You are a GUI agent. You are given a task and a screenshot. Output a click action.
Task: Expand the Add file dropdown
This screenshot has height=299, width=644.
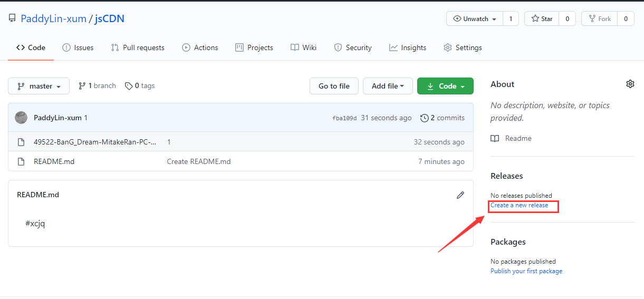coord(388,86)
